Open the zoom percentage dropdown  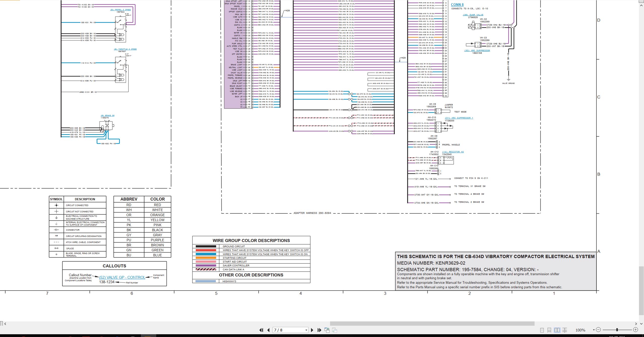[594, 330]
